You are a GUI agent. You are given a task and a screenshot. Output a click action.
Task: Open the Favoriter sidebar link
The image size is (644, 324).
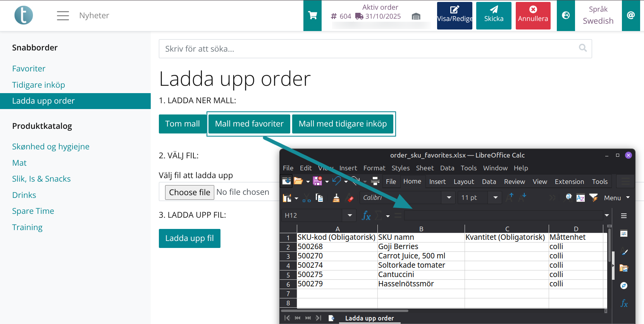(x=29, y=69)
